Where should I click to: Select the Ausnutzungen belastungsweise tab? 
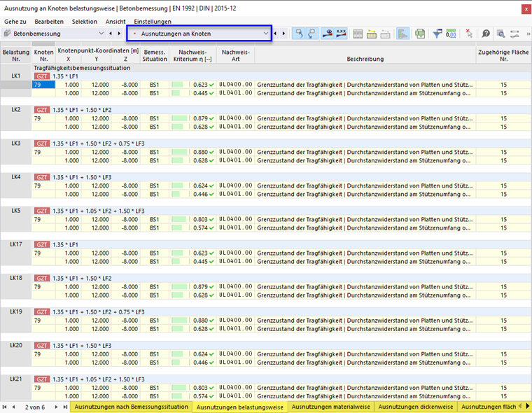(x=240, y=407)
